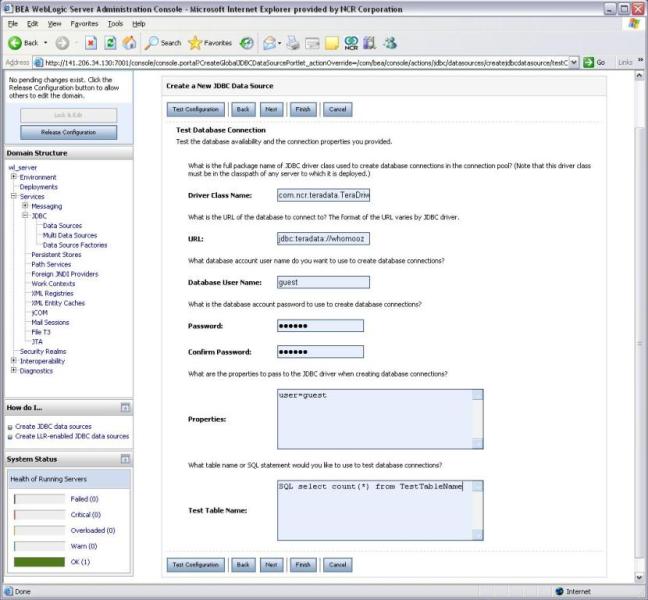
Task: Click inside the Test Table Name area
Action: pyautogui.click(x=375, y=510)
